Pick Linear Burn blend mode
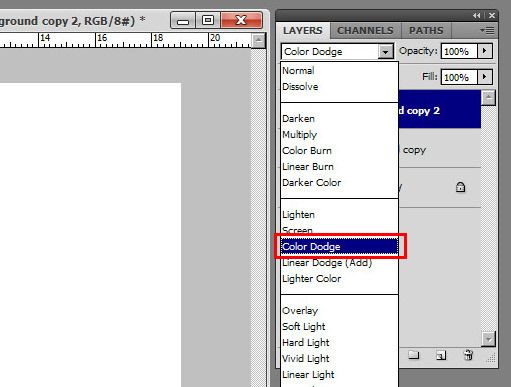The width and height of the screenshot is (511, 387). click(x=339, y=167)
